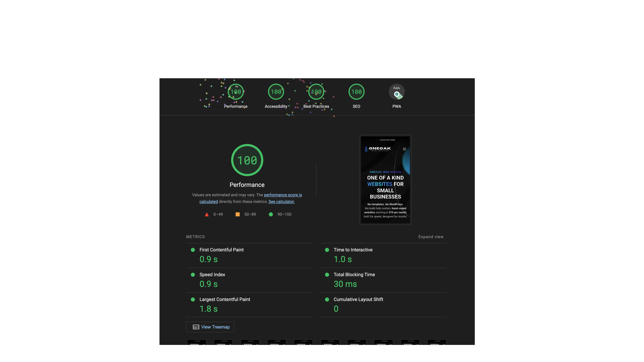Expand the Total Blocking Time metric
Image resolution: width=644 pixels, height=362 pixels.
pos(354,275)
